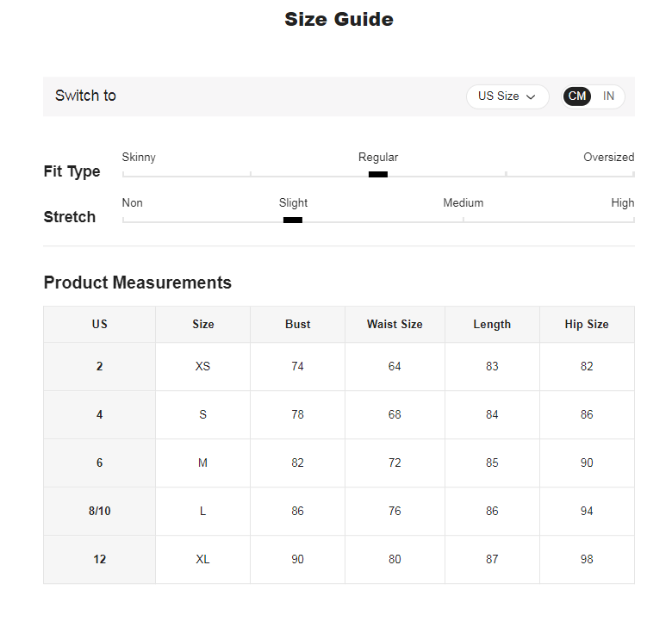The width and height of the screenshot is (672, 621).
Task: Click the M size cell
Action: click(x=202, y=463)
